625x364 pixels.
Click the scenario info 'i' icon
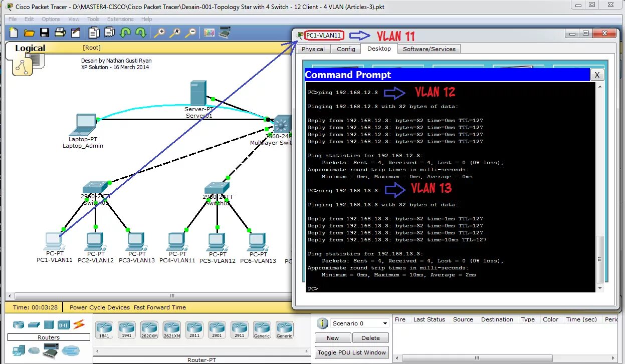pyautogui.click(x=323, y=323)
